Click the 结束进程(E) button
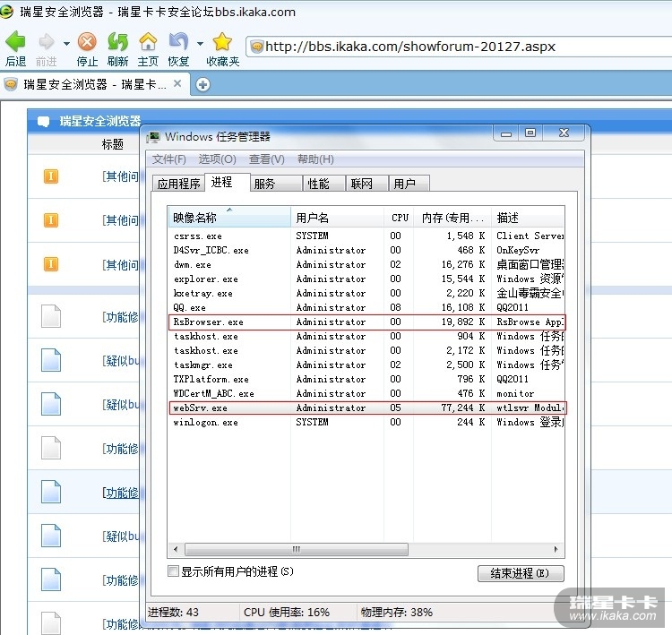The width and height of the screenshot is (672, 635). point(521,573)
